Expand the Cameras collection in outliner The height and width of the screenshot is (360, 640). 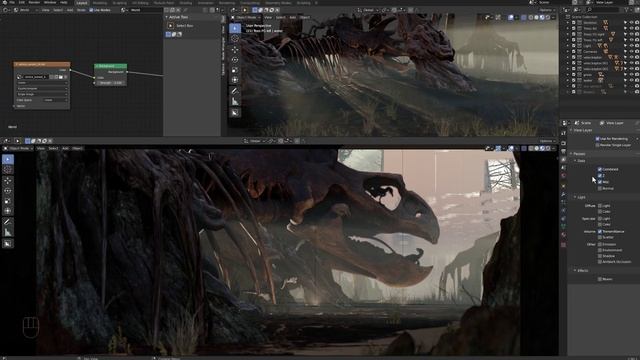(x=568, y=51)
